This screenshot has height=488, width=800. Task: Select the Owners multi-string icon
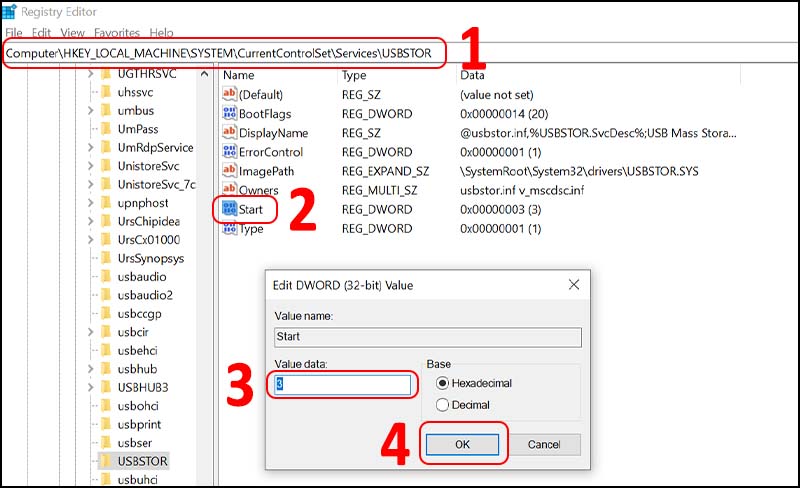point(230,189)
